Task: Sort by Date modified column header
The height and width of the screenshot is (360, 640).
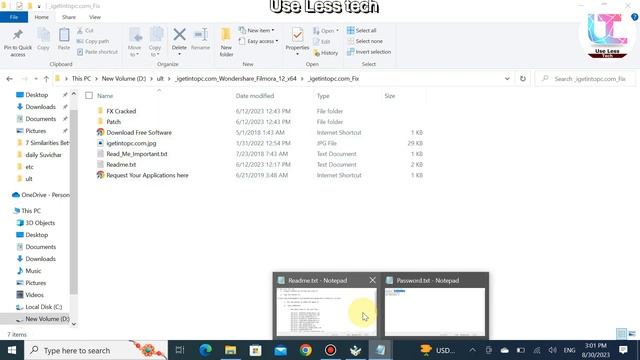Action: point(255,96)
